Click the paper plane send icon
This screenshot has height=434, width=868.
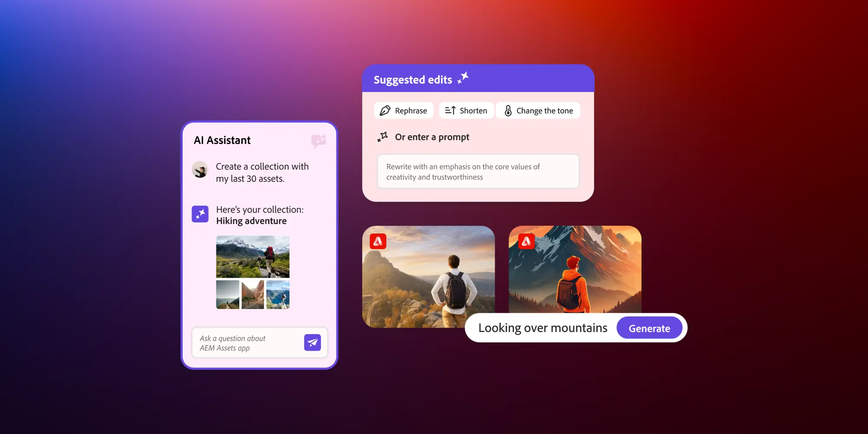(312, 342)
